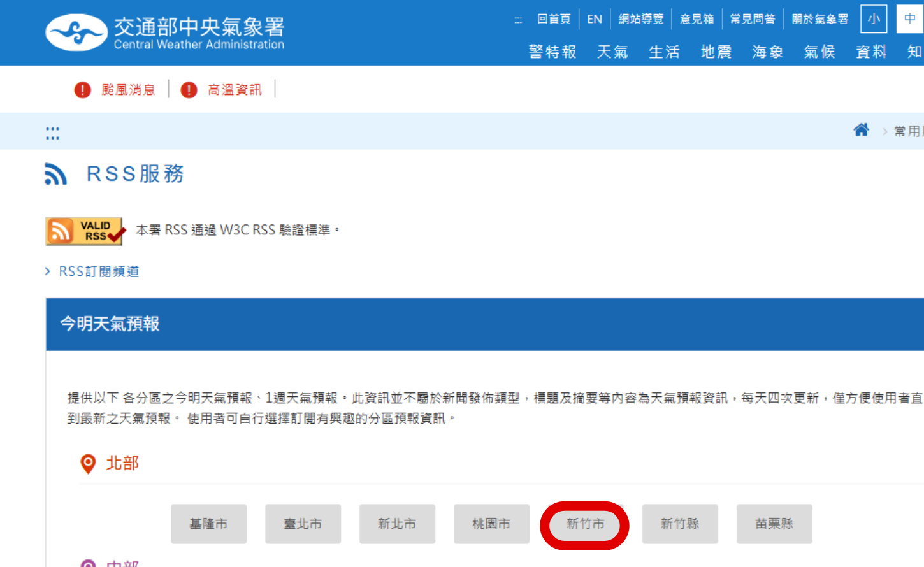Switch site language to EN
Image resolution: width=924 pixels, height=567 pixels.
pyautogui.click(x=594, y=18)
